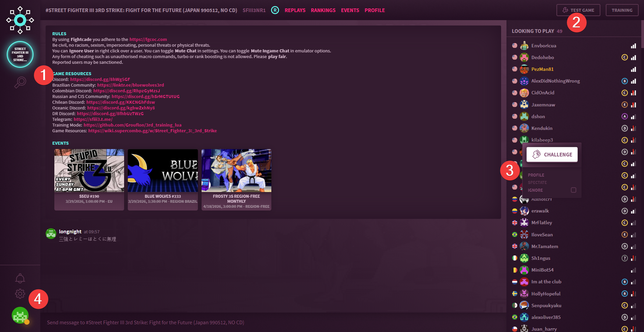The width and height of the screenshot is (644, 332).
Task: Click the ranked R badge icon
Action: pos(275,10)
